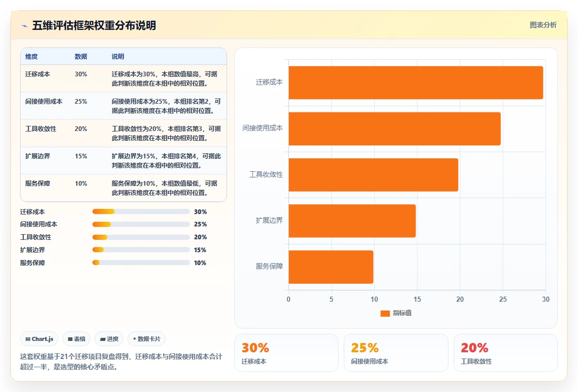Click the 扩展边界 progress bar

(141, 250)
